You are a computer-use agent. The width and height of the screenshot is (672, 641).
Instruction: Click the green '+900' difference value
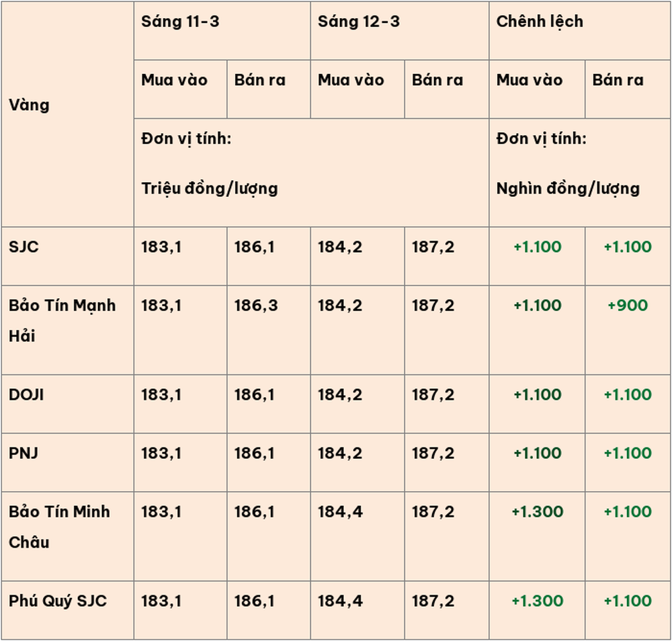628,305
